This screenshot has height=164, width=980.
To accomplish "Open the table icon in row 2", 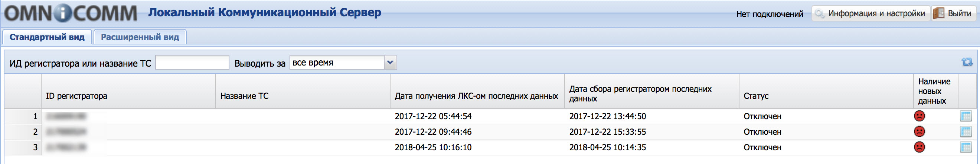I will 966,132.
